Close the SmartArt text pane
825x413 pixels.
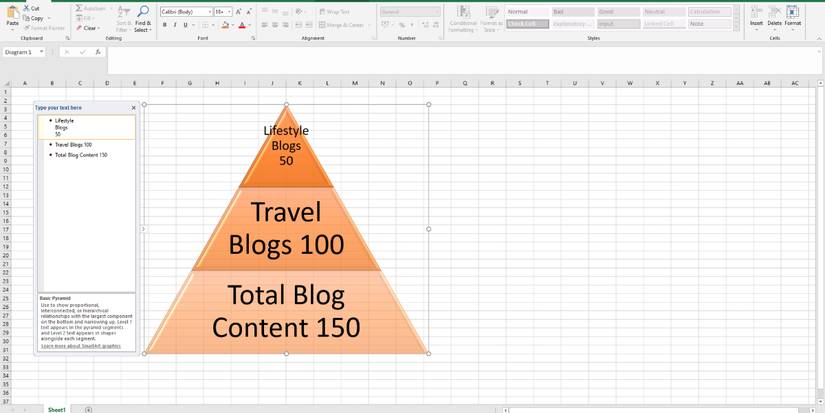coord(134,107)
